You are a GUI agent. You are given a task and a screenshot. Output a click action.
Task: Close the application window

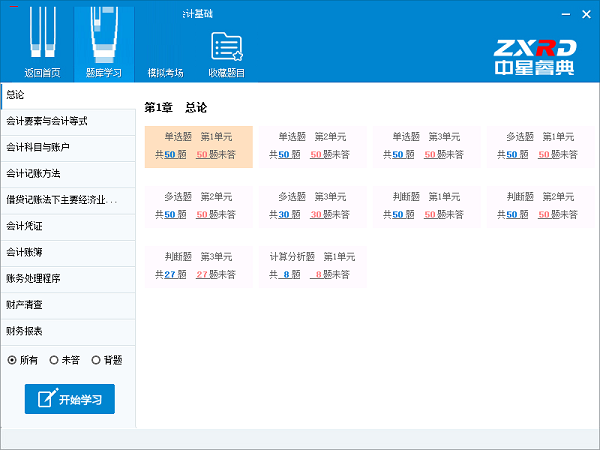tap(586, 17)
